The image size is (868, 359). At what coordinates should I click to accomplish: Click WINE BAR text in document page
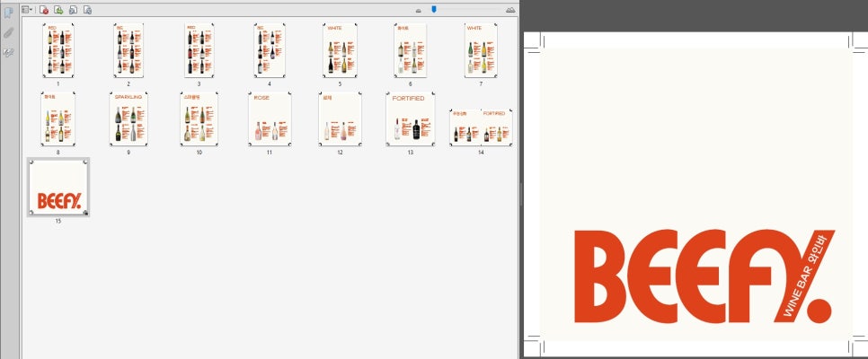798,293
